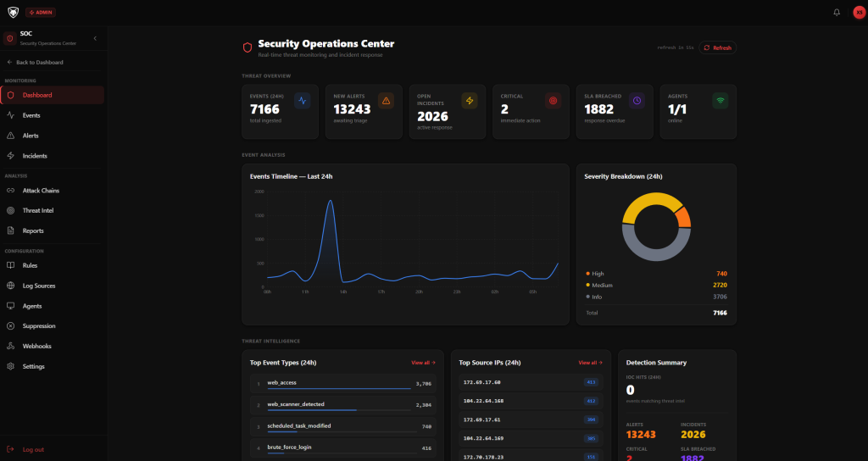Click the Alerts triangle icon in sidebar
This screenshot has height=461, width=868.
[10, 136]
